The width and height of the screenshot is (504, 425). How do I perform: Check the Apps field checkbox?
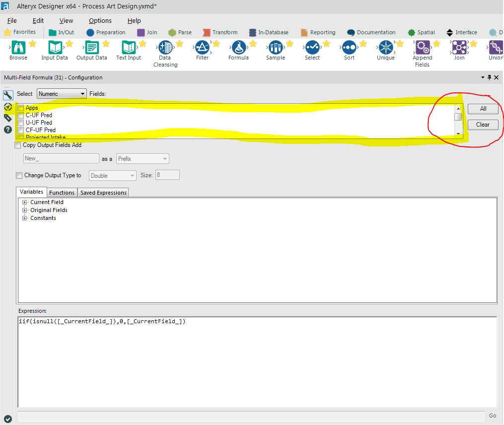tap(20, 108)
